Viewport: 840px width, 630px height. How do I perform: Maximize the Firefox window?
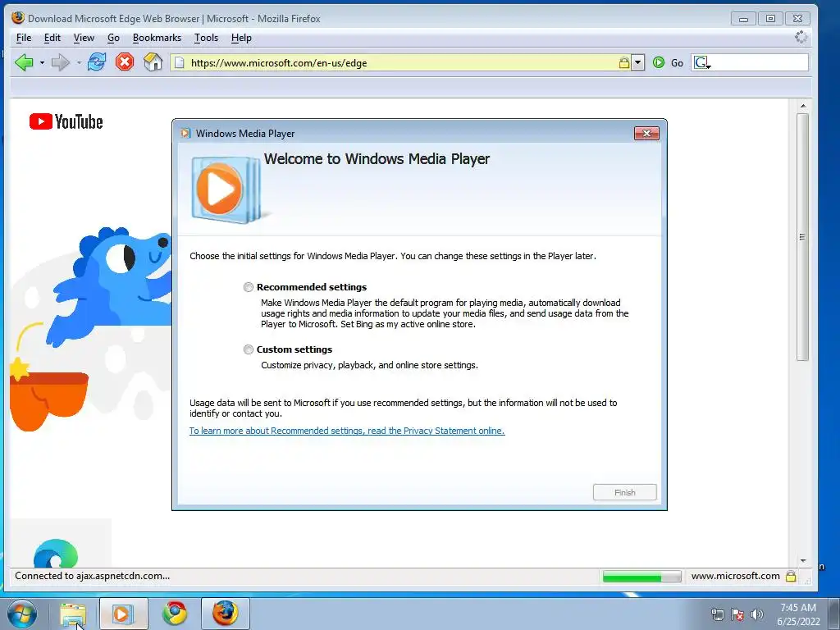pyautogui.click(x=770, y=19)
